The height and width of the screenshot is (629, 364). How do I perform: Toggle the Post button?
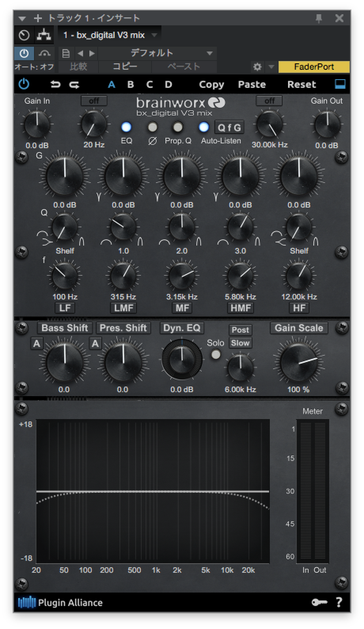[240, 330]
